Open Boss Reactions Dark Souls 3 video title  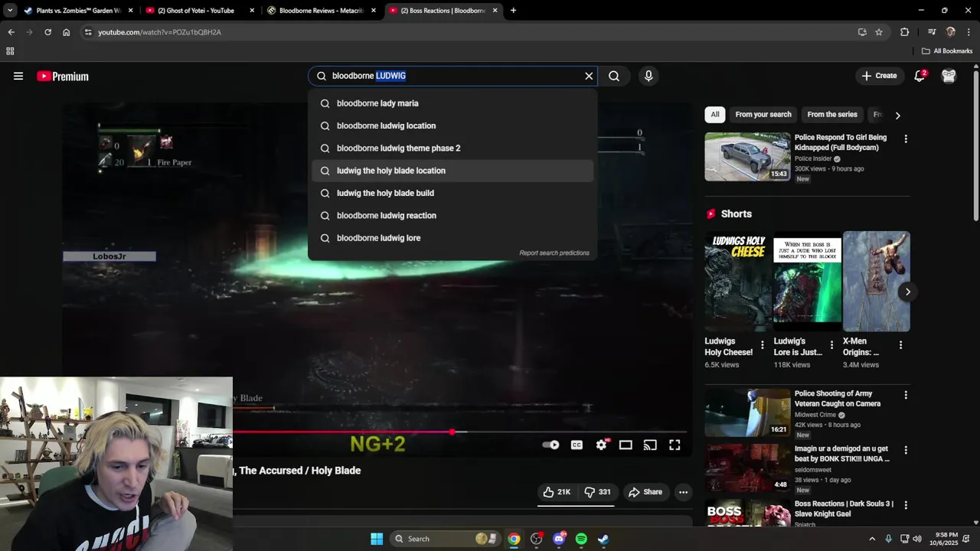pyautogui.click(x=844, y=509)
